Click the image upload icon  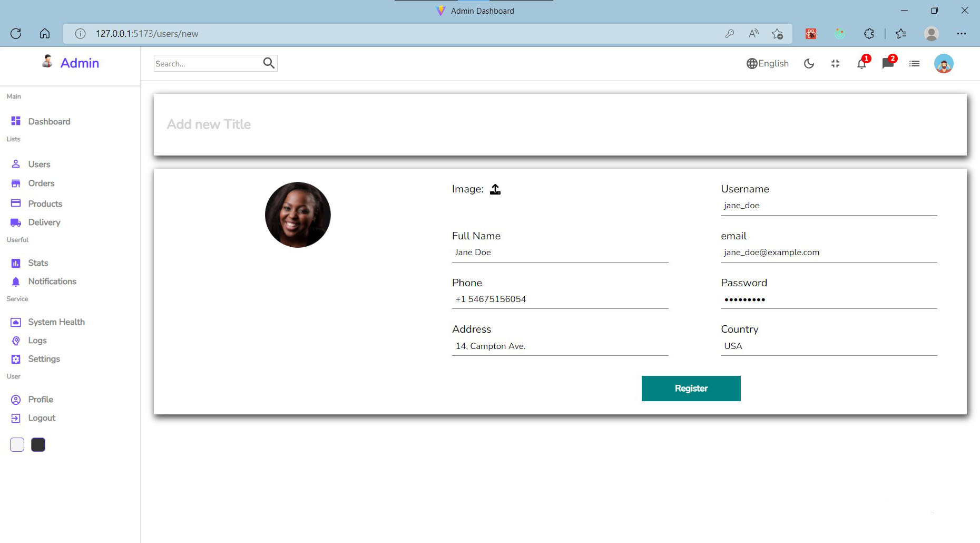click(495, 189)
